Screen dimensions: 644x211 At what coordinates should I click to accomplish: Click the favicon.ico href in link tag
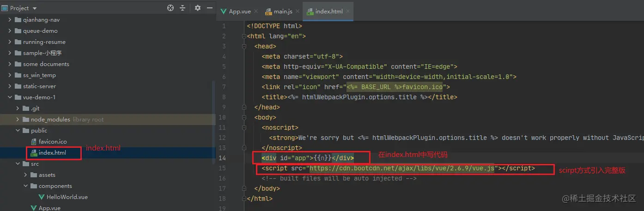(395, 87)
